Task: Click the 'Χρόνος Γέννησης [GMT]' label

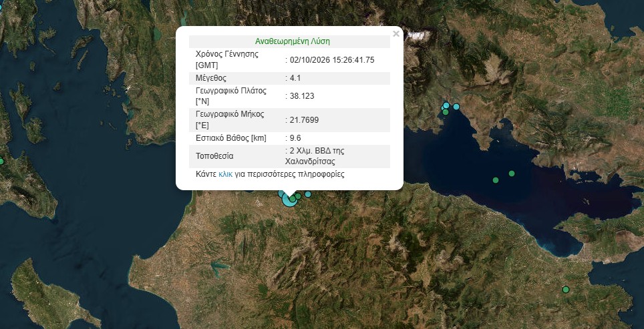Action: pyautogui.click(x=227, y=60)
